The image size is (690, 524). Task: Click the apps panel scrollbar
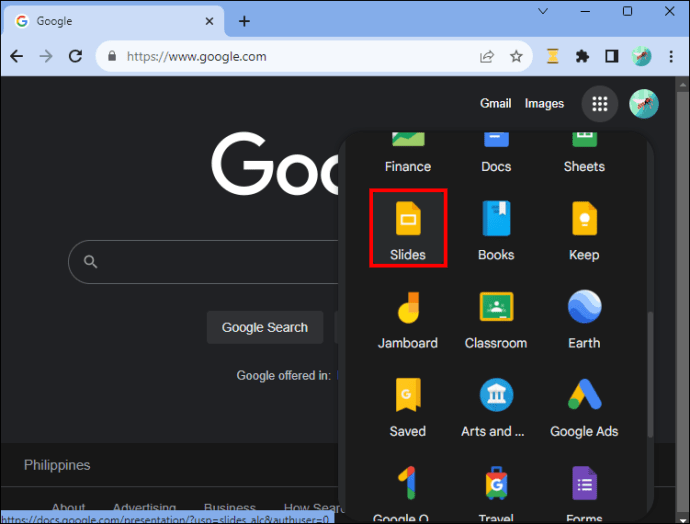pos(650,374)
